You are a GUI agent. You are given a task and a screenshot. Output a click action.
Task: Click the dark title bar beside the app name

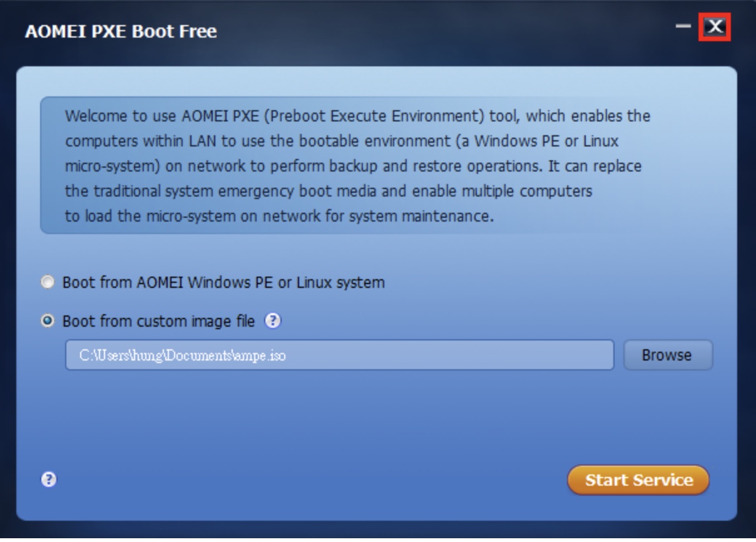(438, 30)
